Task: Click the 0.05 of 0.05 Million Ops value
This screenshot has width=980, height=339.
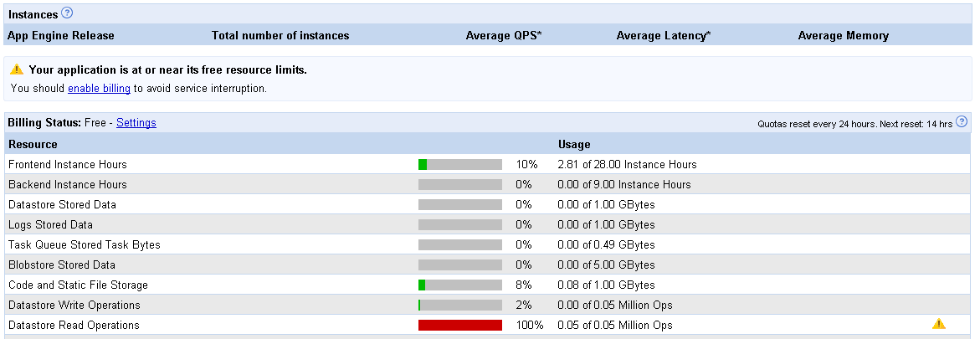Action: point(615,326)
